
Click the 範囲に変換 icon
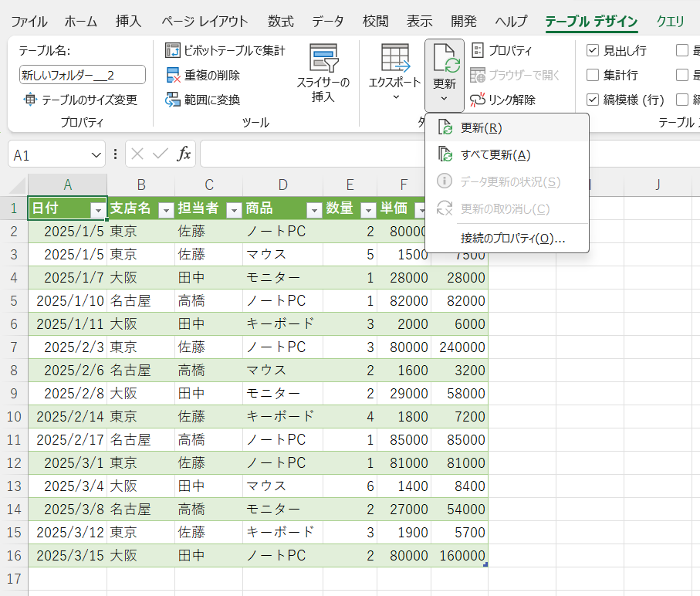[195, 99]
